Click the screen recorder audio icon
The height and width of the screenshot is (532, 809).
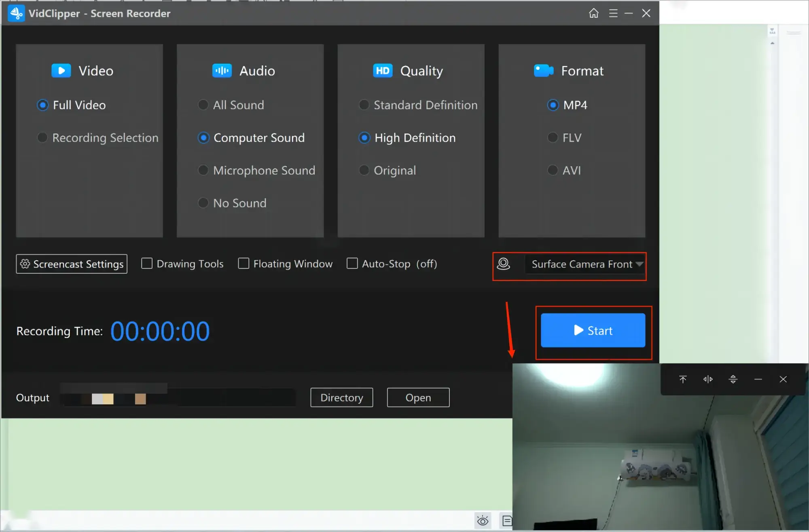click(x=222, y=71)
